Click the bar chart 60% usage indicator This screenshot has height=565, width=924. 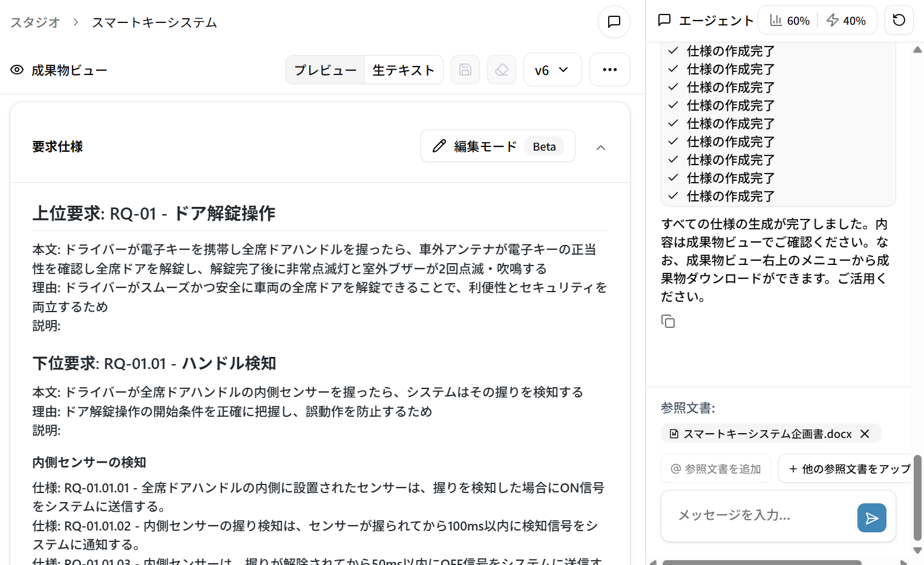[788, 20]
